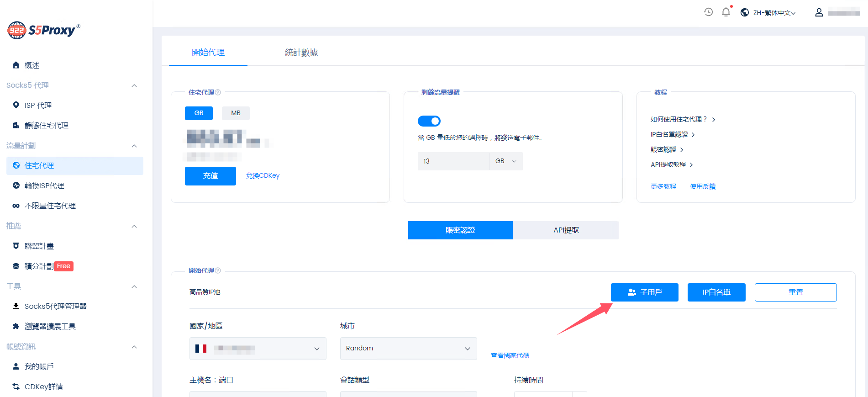Viewport: 868px width, 397px height.
Task: Click the 我的帳戶 person icon
Action: 16,366
